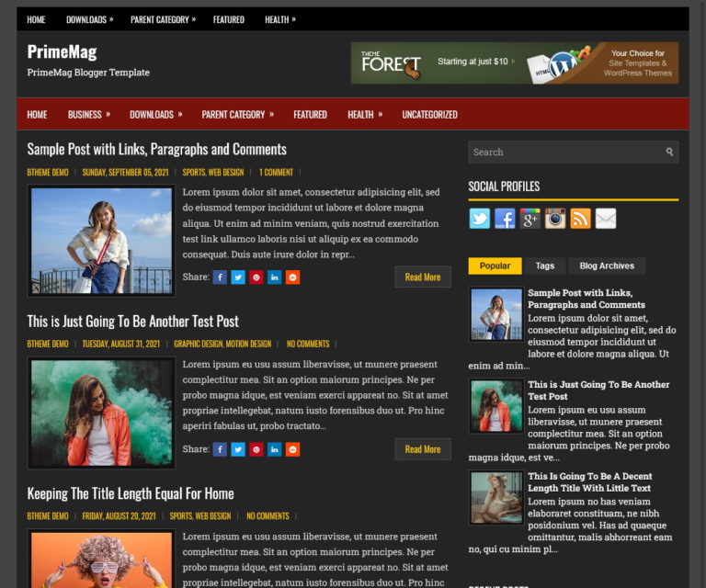Visit the Instagram profile icon
Image resolution: width=706 pixels, height=588 pixels.
(x=555, y=219)
